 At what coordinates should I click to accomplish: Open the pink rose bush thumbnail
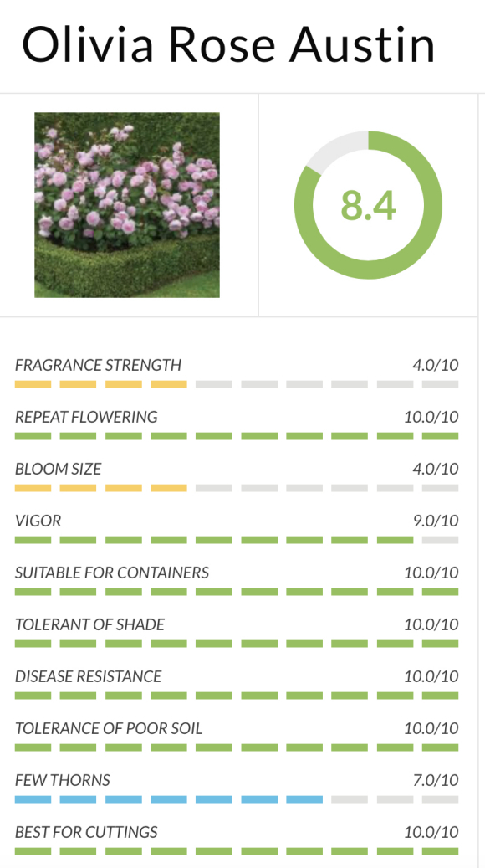click(x=127, y=205)
